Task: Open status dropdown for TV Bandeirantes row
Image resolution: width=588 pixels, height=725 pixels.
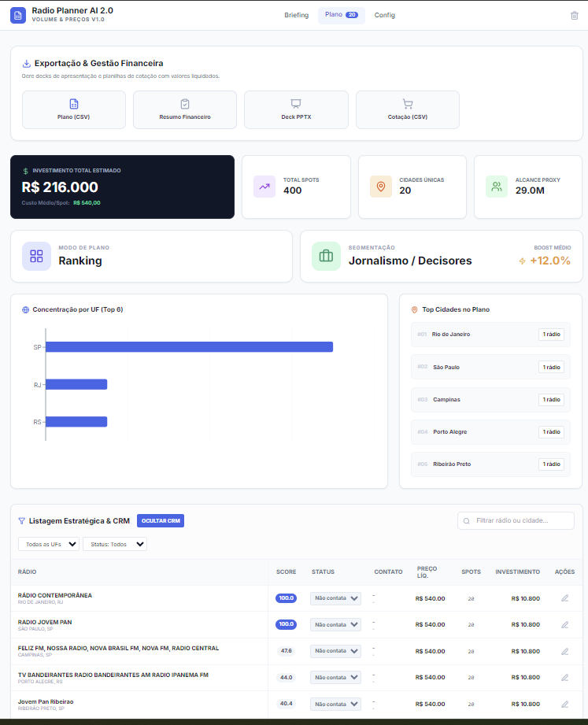Action: pyautogui.click(x=335, y=678)
